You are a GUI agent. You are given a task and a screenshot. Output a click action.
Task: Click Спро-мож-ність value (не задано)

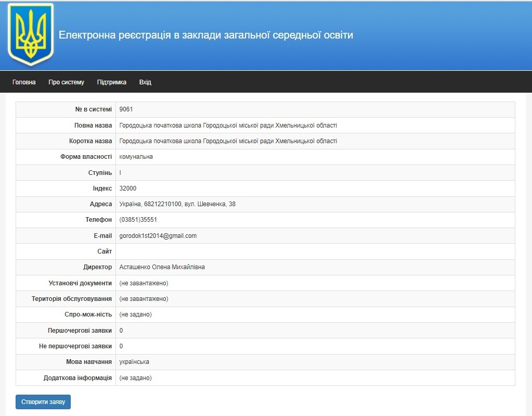click(135, 314)
